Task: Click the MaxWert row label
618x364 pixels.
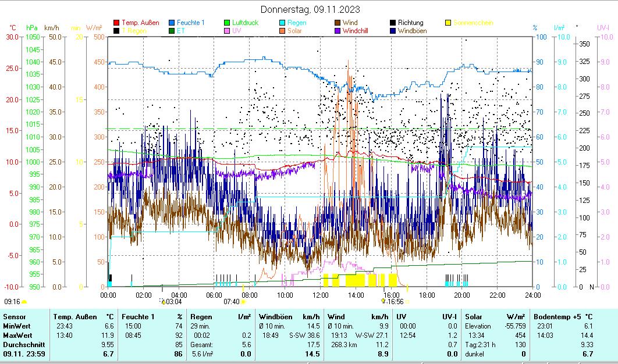Action: 17,335
